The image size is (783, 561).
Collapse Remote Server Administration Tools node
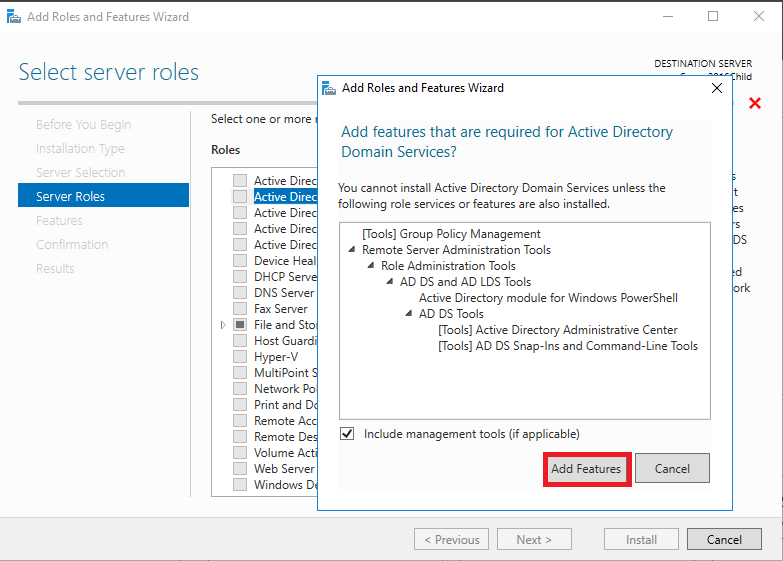(x=352, y=249)
